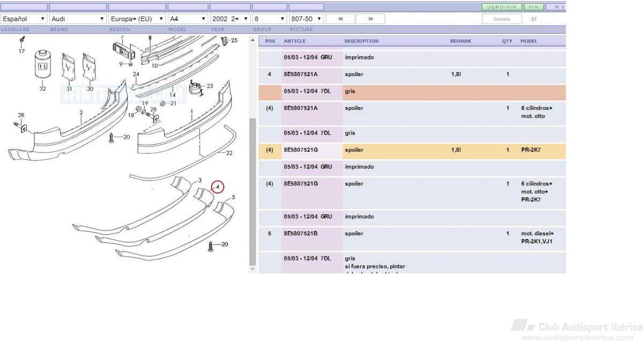Select part number 17 label in diagram

pyautogui.click(x=21, y=51)
